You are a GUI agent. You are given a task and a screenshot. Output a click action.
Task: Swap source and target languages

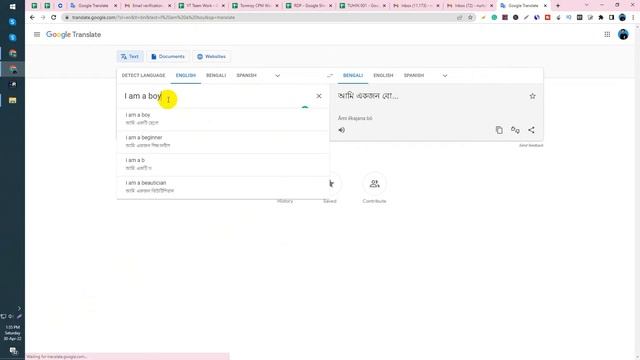tap(330, 76)
